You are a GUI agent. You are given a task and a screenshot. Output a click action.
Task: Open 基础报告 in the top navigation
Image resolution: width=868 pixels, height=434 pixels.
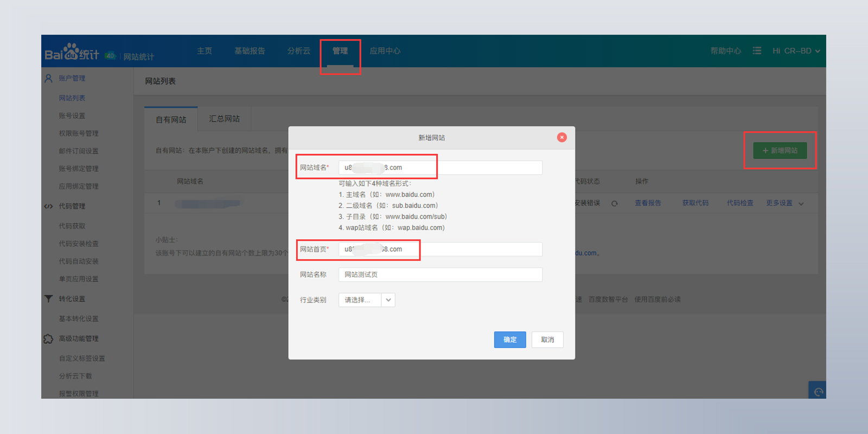(x=250, y=50)
